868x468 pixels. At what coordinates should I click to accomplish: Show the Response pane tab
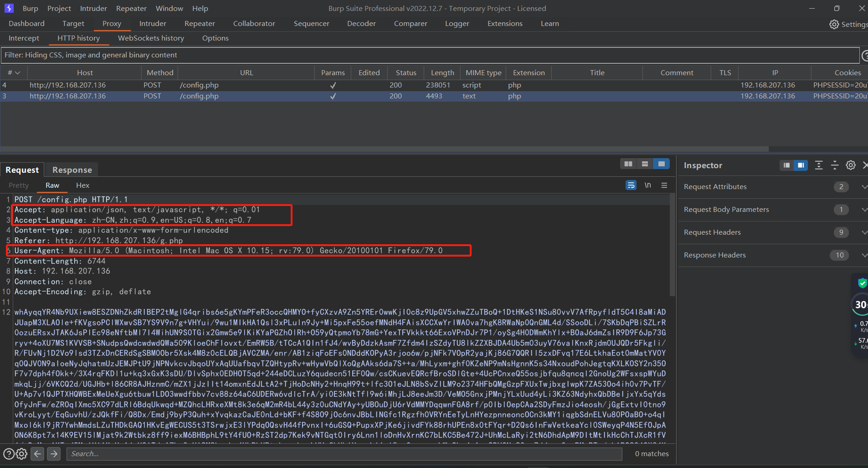pos(72,170)
